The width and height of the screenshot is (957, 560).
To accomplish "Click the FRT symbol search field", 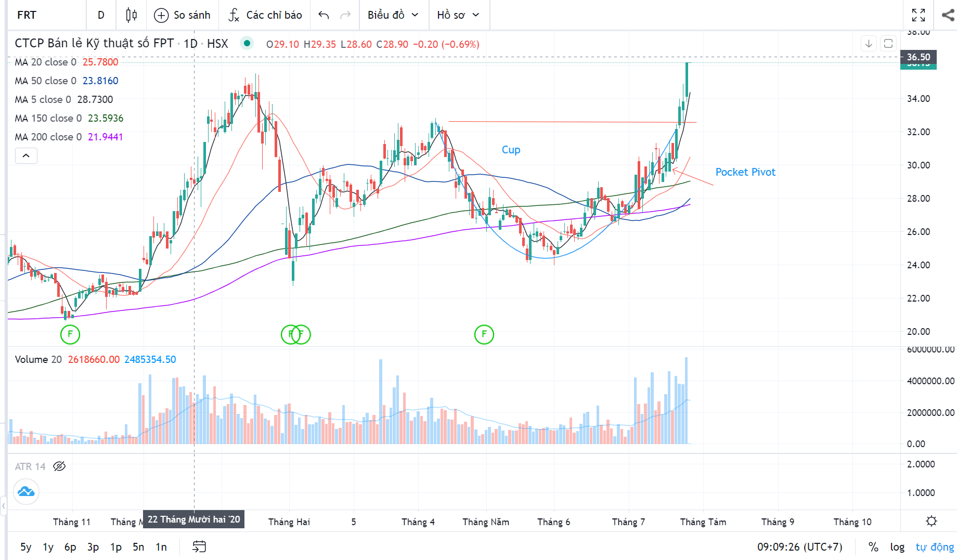I will click(44, 15).
